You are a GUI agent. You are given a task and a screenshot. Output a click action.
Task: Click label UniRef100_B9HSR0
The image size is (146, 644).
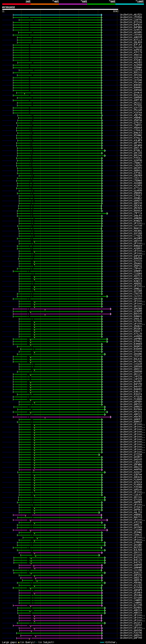131,85
